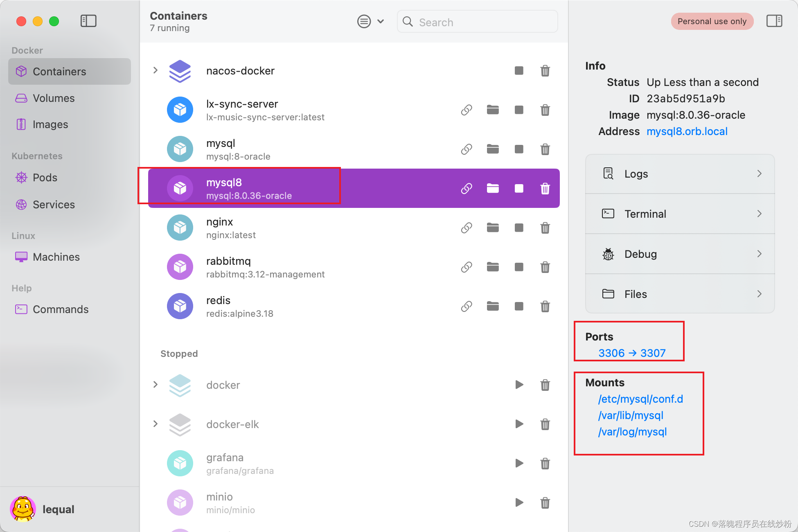798x532 pixels.
Task: Open Files for the mysql8 container
Action: click(x=680, y=294)
